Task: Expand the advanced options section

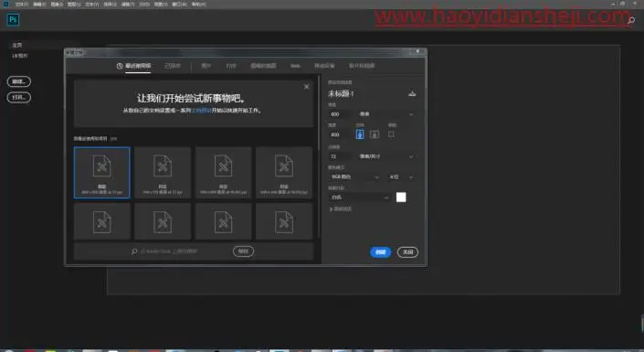Action: pos(340,209)
